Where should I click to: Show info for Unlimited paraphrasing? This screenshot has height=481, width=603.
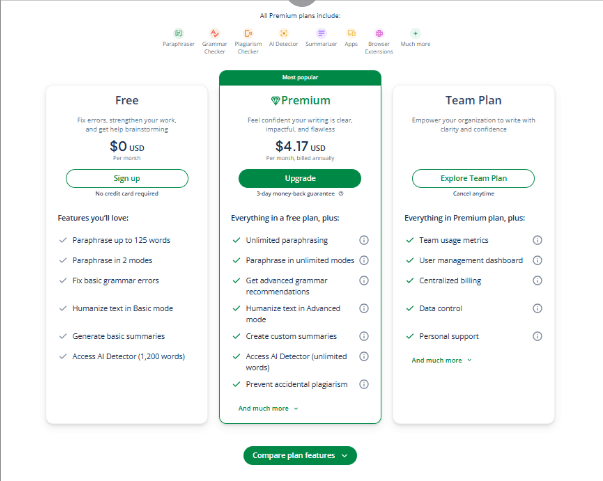point(364,240)
